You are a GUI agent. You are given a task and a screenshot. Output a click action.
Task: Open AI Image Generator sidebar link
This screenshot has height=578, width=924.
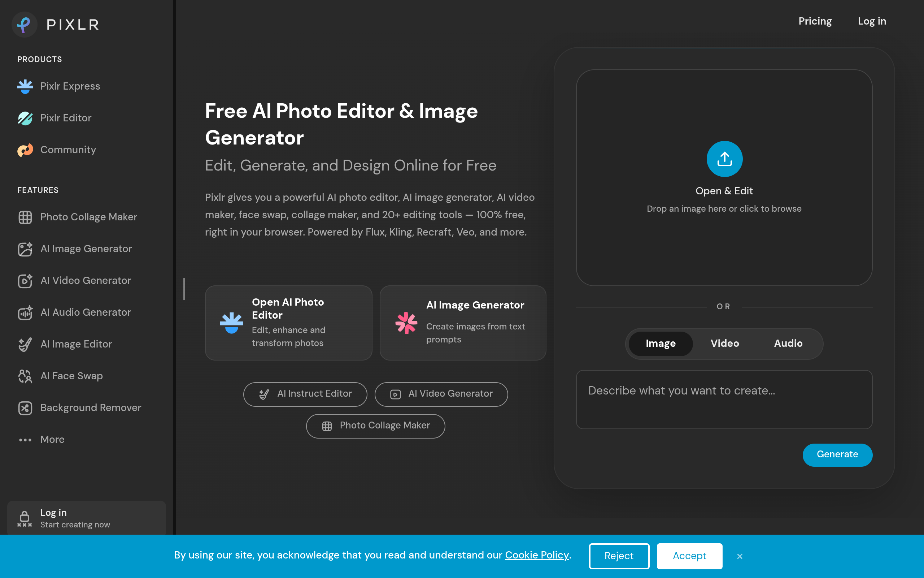point(86,249)
